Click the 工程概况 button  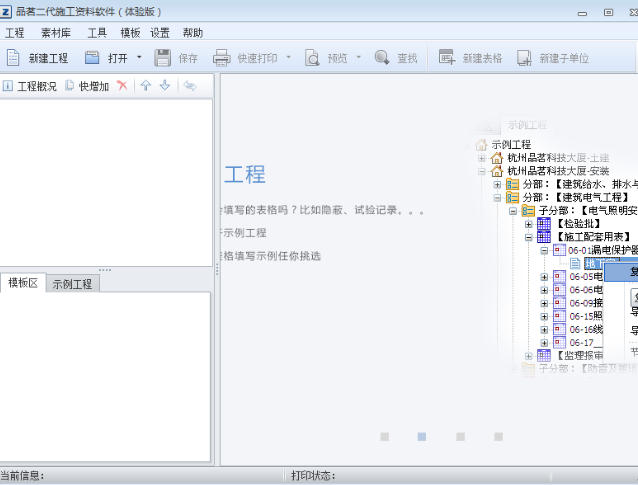pyautogui.click(x=30, y=86)
